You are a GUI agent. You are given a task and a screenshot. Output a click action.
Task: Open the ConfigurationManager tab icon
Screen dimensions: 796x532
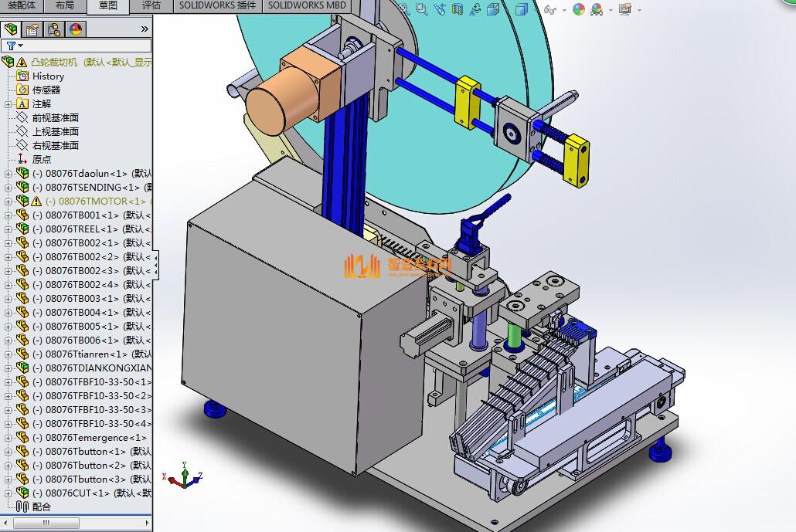54,30
